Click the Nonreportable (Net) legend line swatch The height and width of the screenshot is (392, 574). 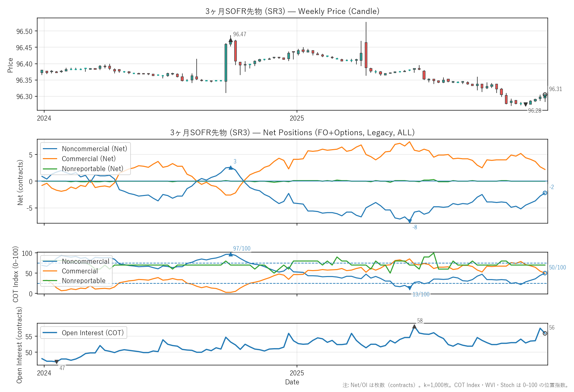[x=50, y=169]
